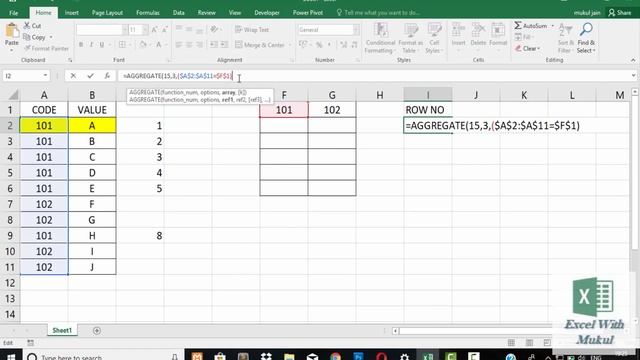640x360 pixels.
Task: Open the File tab
Action: pos(13,13)
